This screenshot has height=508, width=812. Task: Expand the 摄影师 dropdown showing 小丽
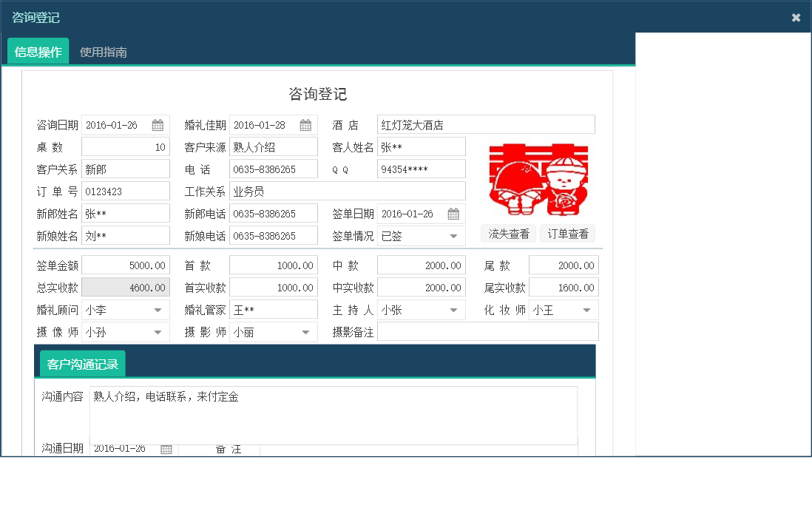(x=305, y=331)
